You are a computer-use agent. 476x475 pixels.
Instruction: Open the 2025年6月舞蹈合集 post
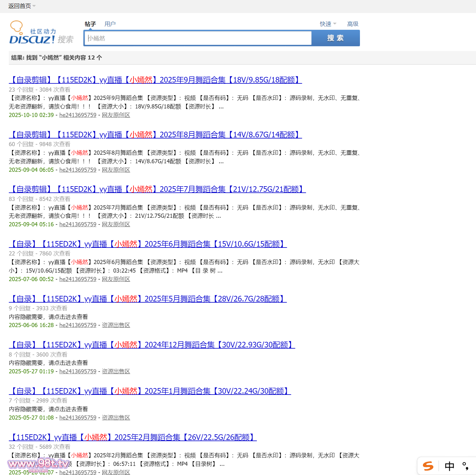[148, 244]
